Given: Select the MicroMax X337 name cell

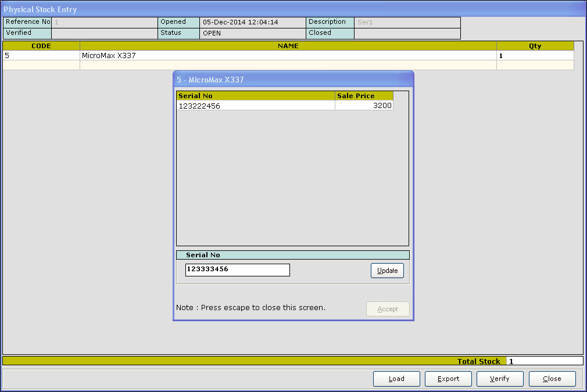Looking at the screenshot, I should click(x=288, y=55).
